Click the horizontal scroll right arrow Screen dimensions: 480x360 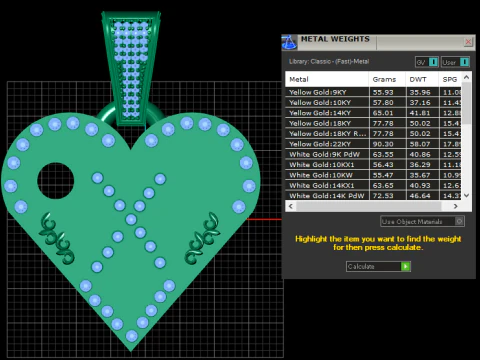455,206
